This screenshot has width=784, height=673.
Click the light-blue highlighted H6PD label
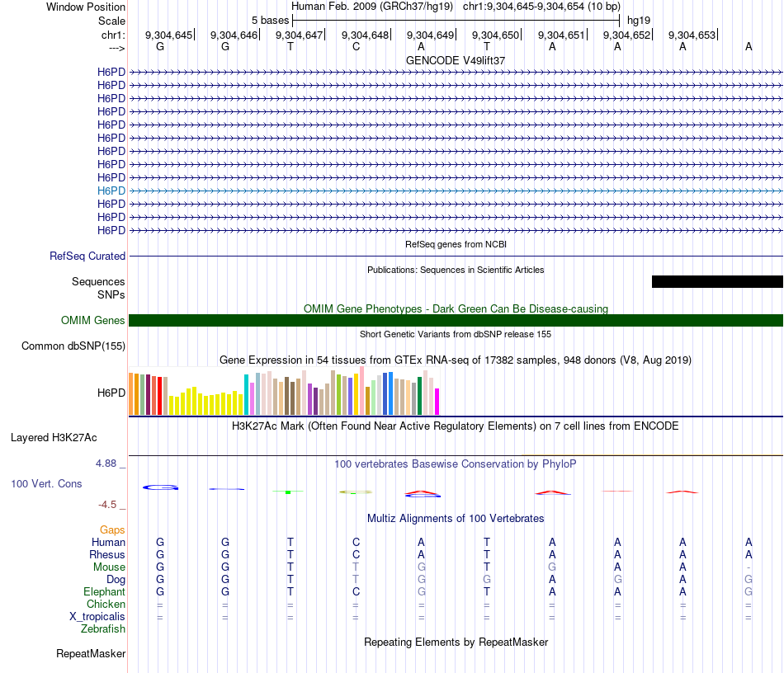111,191
